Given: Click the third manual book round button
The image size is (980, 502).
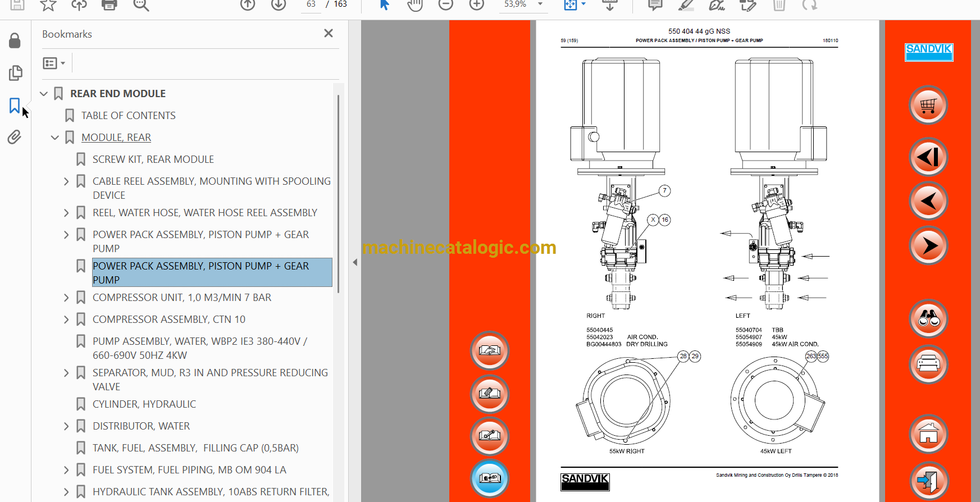Looking at the screenshot, I should tap(490, 436).
